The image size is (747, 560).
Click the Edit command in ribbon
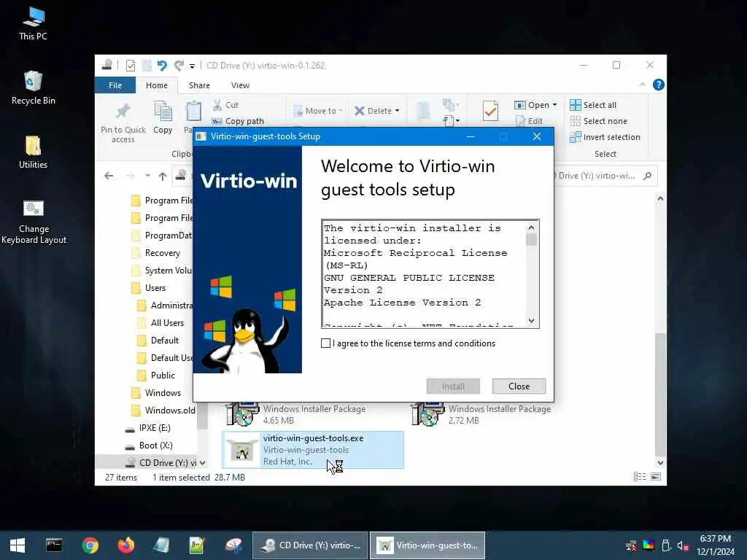(x=529, y=121)
